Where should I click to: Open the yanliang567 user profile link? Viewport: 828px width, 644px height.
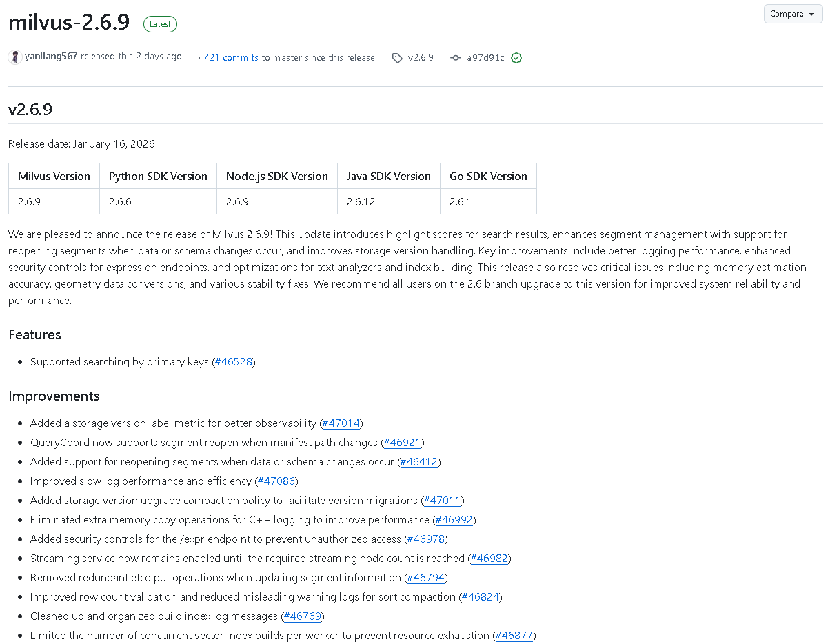[x=51, y=57]
